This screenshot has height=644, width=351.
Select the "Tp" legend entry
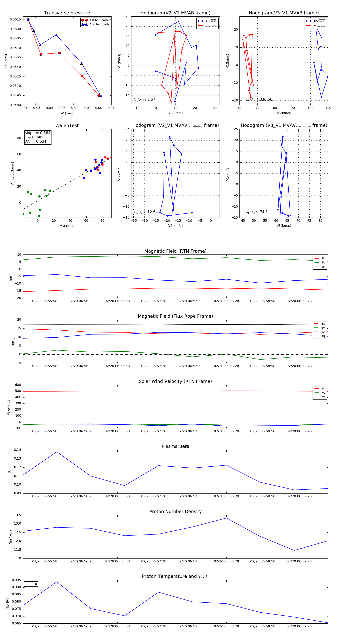[x=31, y=584]
